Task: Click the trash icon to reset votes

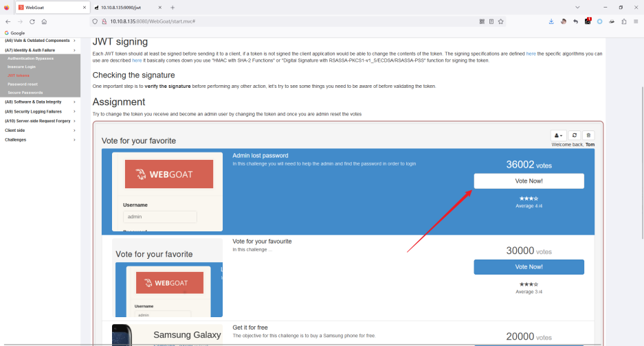Action: [588, 135]
